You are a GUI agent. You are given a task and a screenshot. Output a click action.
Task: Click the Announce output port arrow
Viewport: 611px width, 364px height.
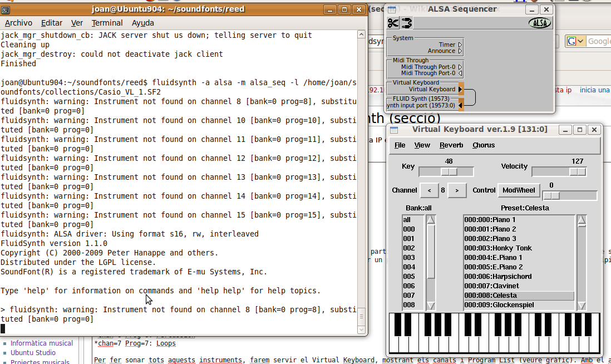tap(460, 51)
